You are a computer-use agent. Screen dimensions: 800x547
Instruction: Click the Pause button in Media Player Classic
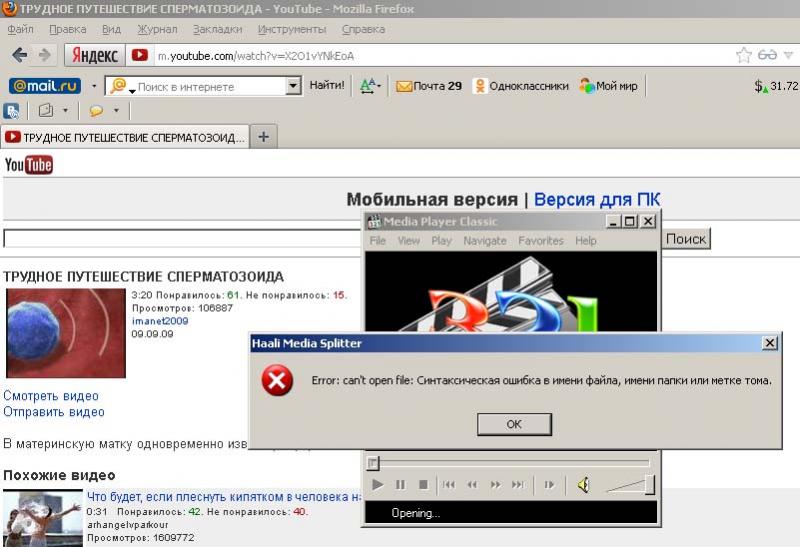pyautogui.click(x=400, y=485)
